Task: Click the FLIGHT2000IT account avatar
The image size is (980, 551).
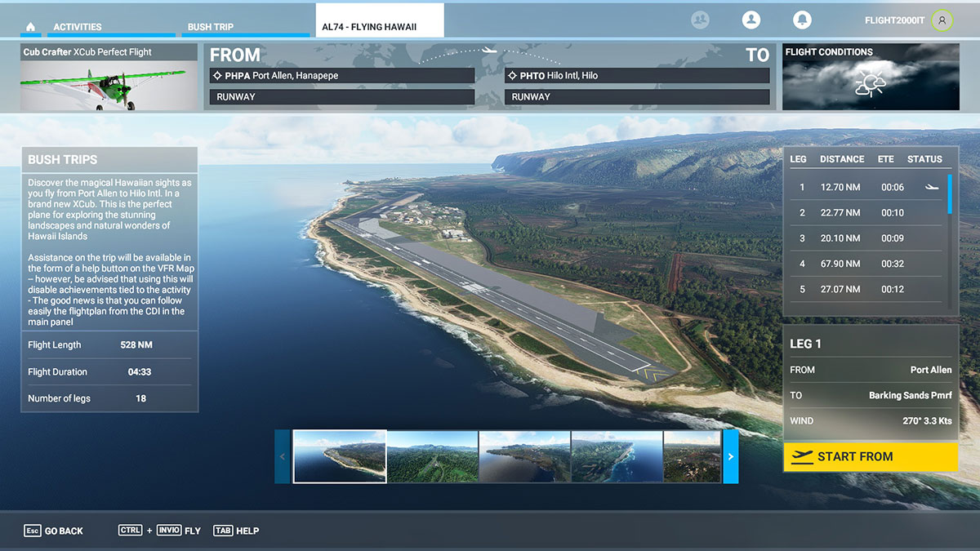Action: [x=942, y=20]
